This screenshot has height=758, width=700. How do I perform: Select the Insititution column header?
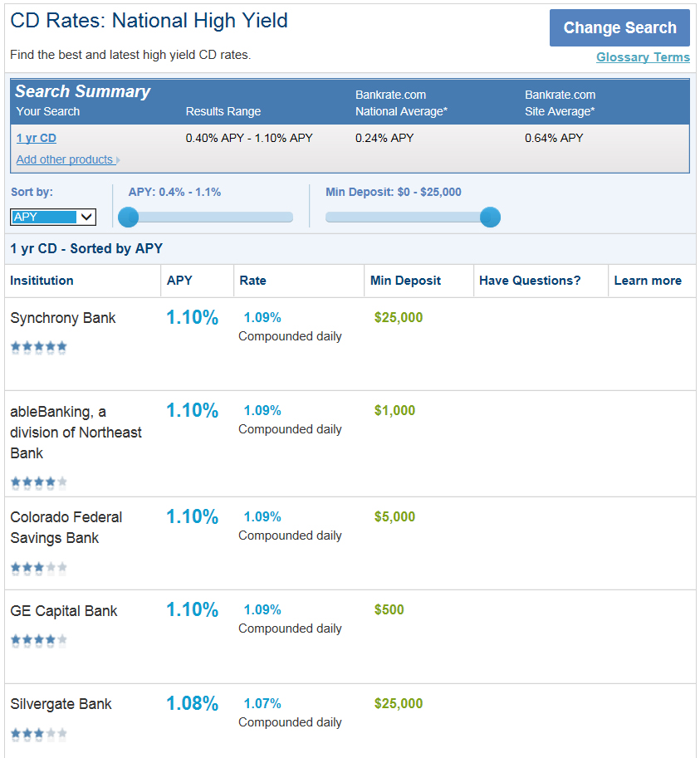coord(42,281)
